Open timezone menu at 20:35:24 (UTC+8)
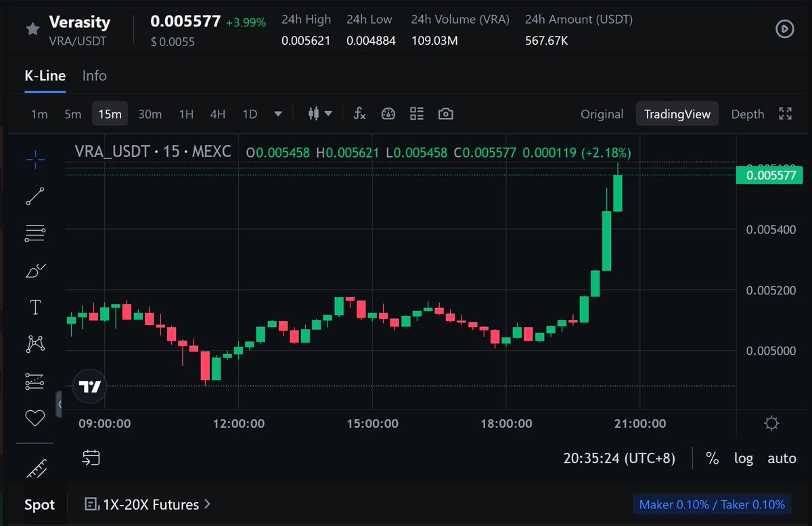This screenshot has height=526, width=812. (619, 458)
